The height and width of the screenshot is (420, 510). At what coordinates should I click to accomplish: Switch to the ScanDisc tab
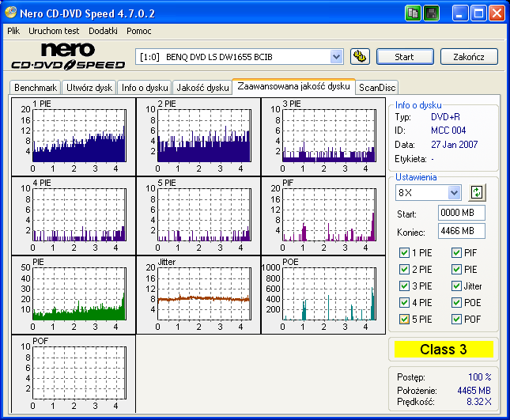pyautogui.click(x=377, y=88)
